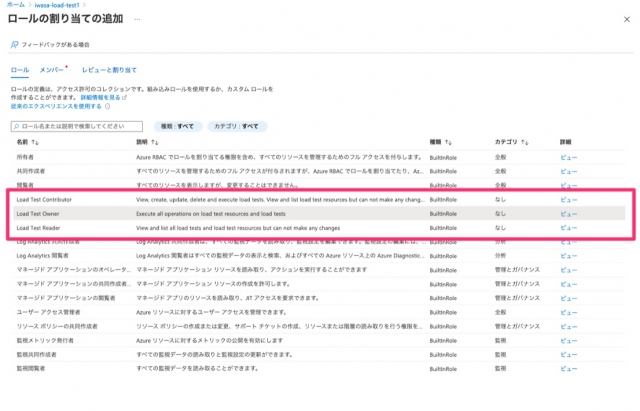Sort table by カテゴリ column arrows
Screen dimensions: 640x411
click(x=525, y=142)
